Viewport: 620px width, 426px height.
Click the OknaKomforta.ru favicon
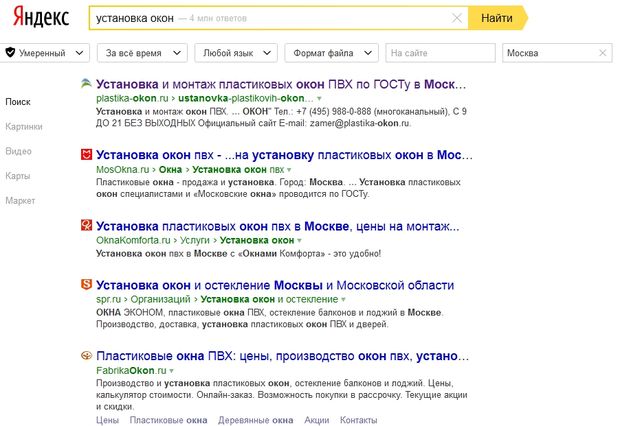86,225
